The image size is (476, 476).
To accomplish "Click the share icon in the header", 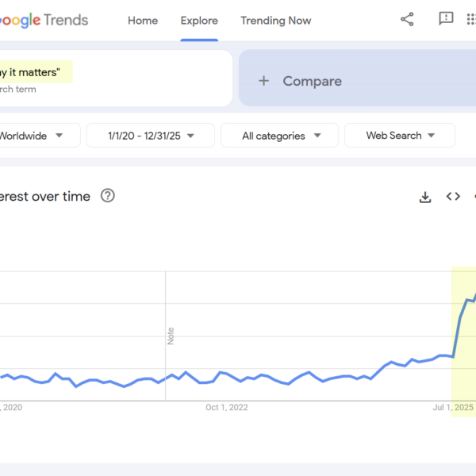I will click(407, 20).
